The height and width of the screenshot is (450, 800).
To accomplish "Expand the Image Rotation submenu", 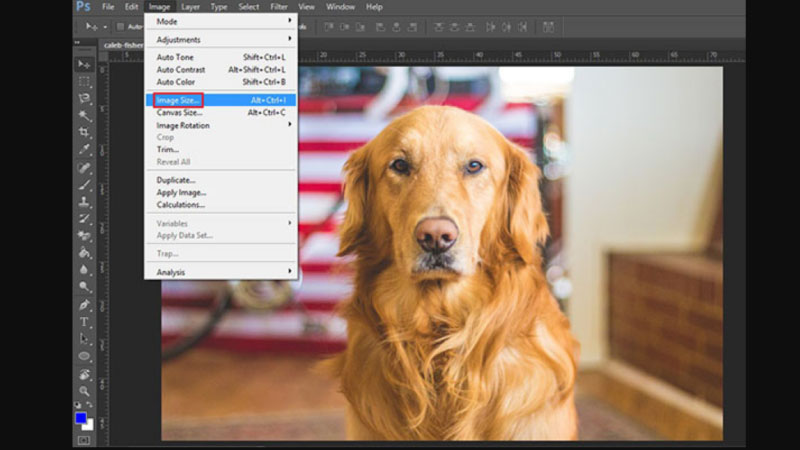I will point(221,125).
